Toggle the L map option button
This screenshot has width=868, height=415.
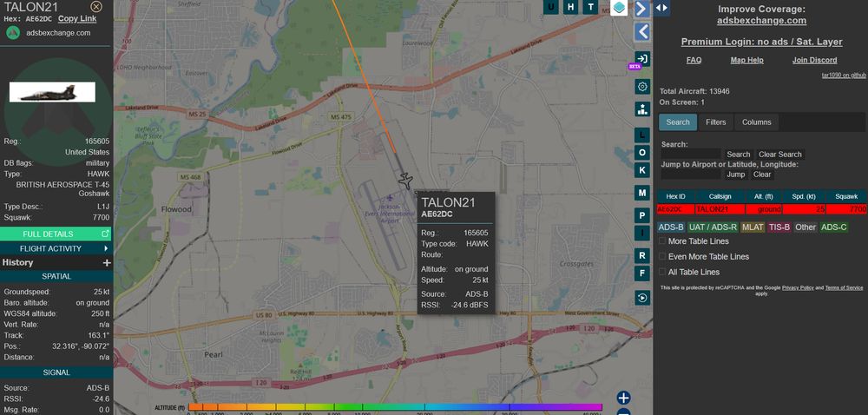(642, 135)
